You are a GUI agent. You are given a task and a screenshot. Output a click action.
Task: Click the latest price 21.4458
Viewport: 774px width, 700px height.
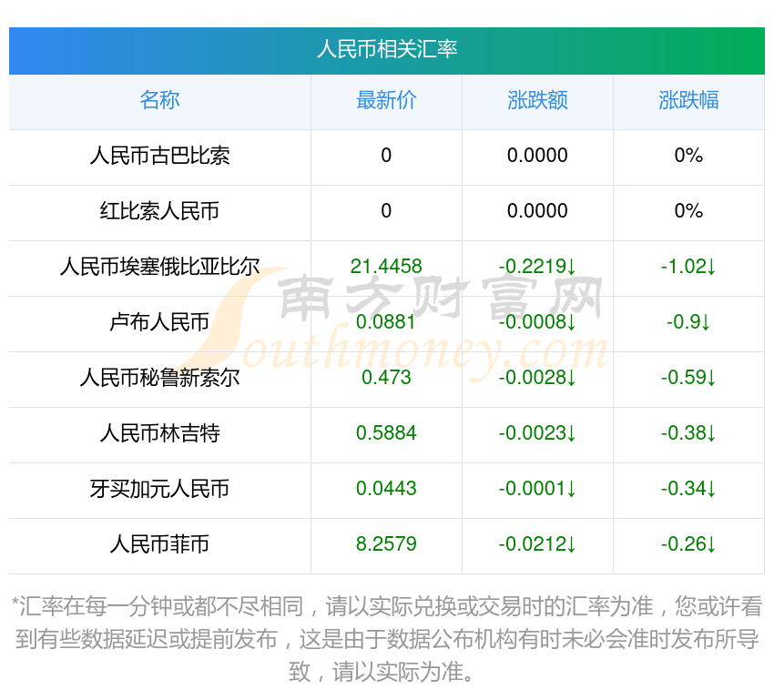tap(386, 267)
